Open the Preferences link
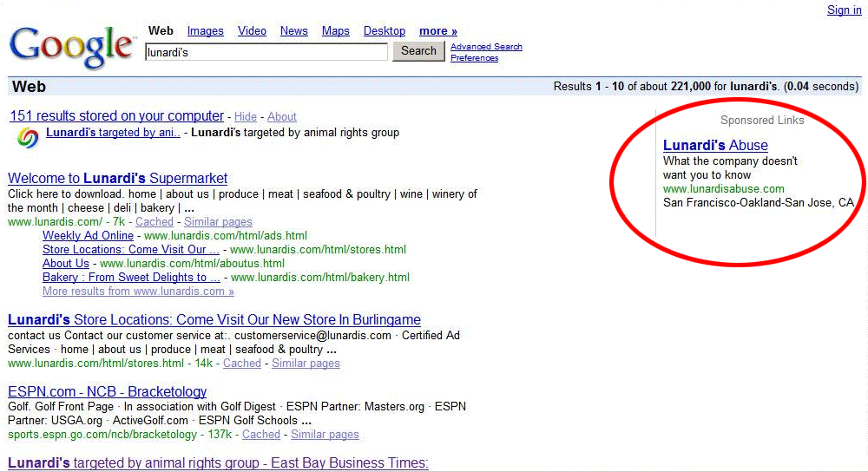 [474, 58]
